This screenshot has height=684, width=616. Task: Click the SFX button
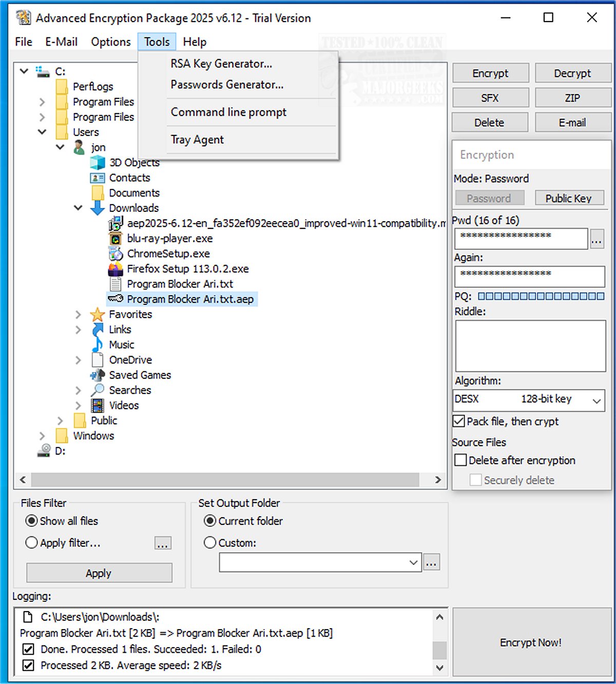click(x=490, y=97)
